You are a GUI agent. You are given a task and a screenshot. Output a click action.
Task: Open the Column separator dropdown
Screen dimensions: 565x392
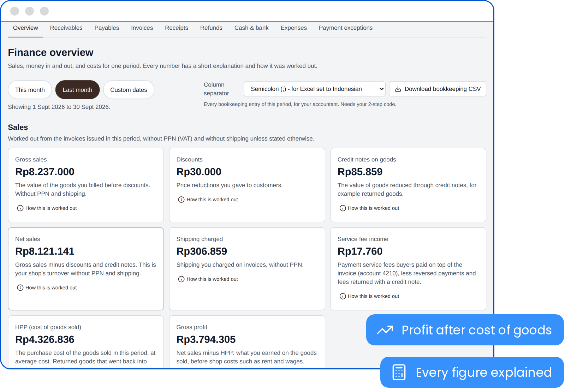pyautogui.click(x=314, y=89)
